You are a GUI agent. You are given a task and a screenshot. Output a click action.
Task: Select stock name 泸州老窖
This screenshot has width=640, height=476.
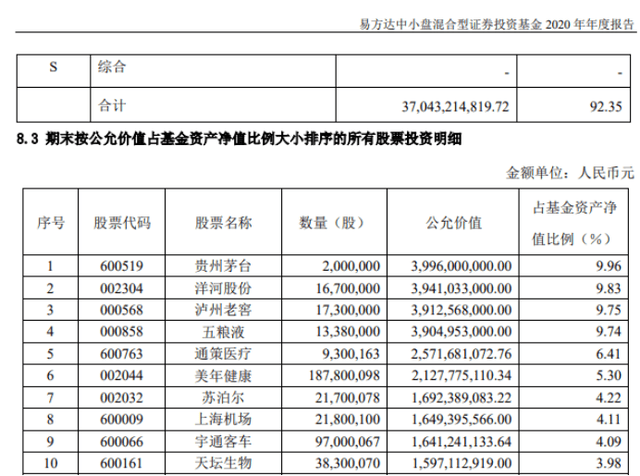click(223, 310)
